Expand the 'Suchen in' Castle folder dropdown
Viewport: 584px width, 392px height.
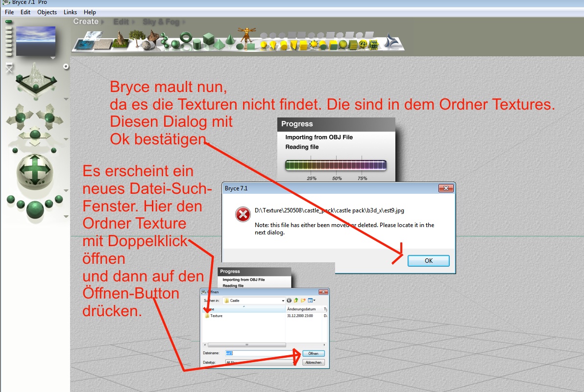tap(283, 300)
